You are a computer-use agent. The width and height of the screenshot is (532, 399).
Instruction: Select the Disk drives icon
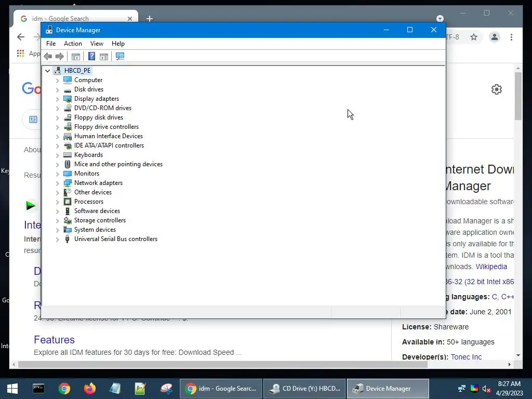pyautogui.click(x=68, y=89)
